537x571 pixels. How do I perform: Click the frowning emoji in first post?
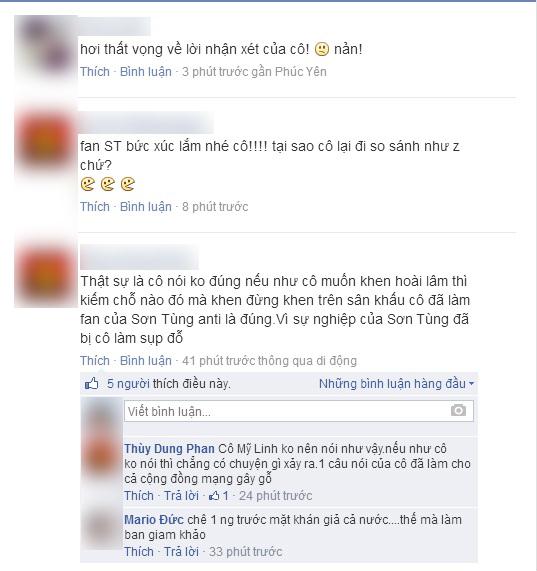point(321,49)
